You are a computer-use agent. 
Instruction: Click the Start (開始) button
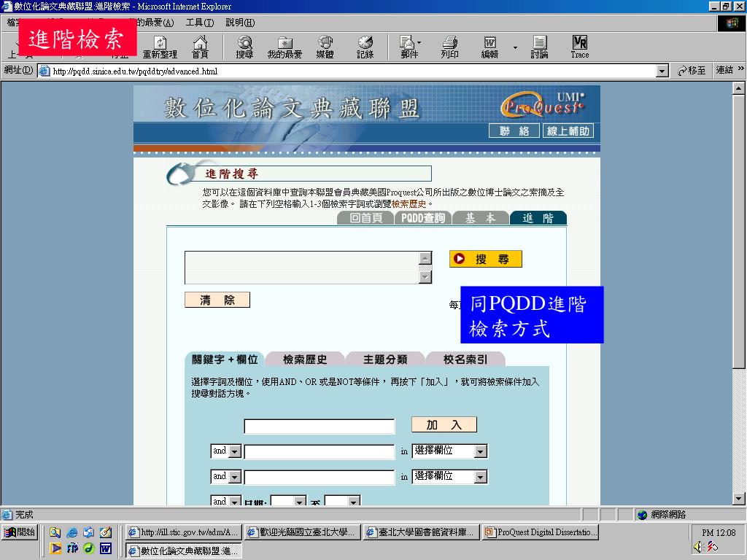[20, 532]
